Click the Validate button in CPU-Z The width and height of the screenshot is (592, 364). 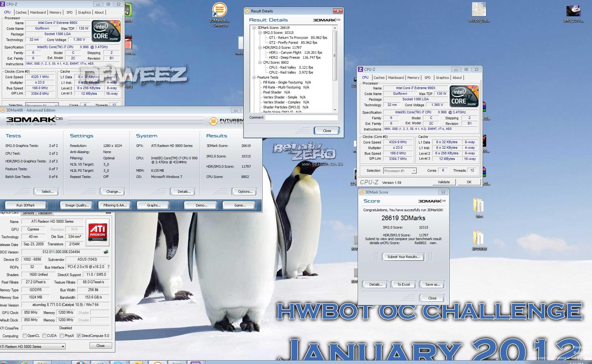click(443, 182)
